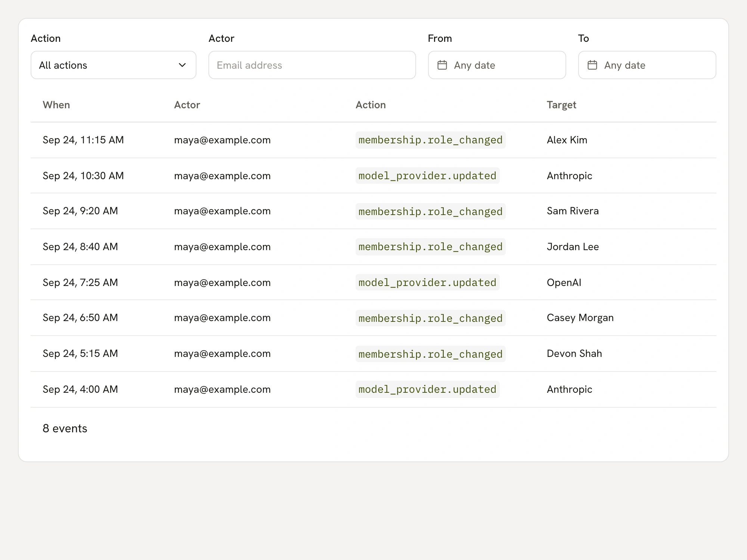Click the Actor column header in the table
This screenshot has width=747, height=560.
187,105
